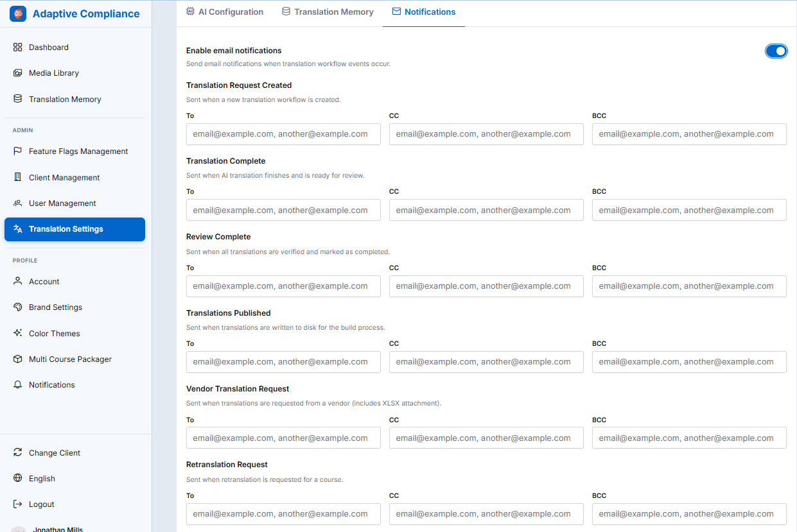This screenshot has height=532, width=797.
Task: Click the Client Management building icon
Action: [x=18, y=177]
